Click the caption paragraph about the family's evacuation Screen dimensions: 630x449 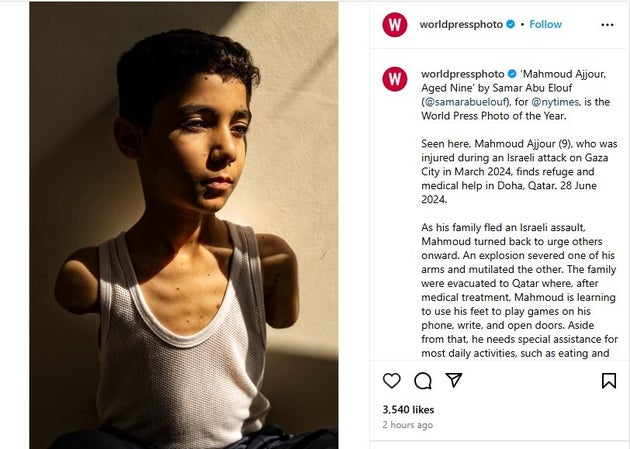[x=519, y=290]
